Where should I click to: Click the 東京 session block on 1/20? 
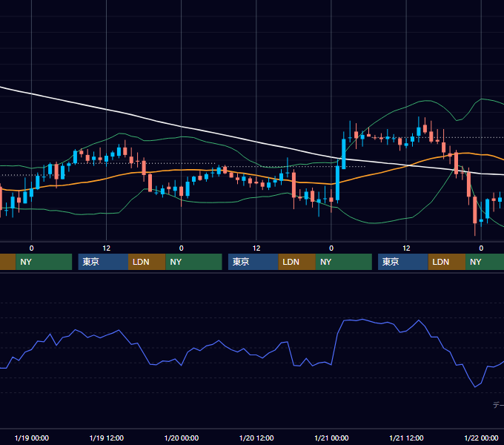tap(253, 262)
